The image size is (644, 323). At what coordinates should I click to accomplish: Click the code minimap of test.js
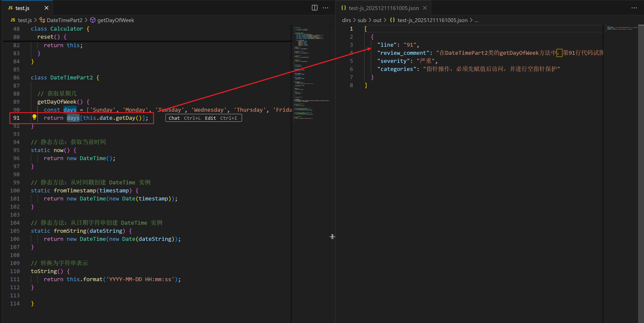point(310,75)
